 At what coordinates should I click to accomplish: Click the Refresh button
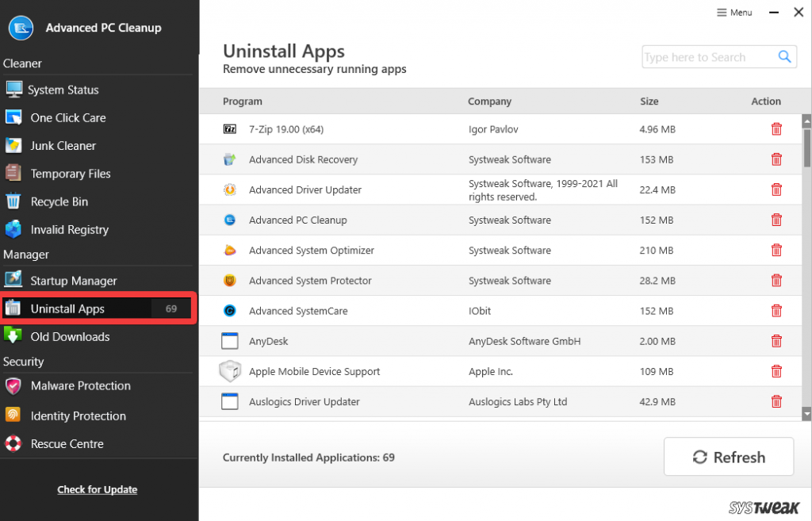coord(729,456)
